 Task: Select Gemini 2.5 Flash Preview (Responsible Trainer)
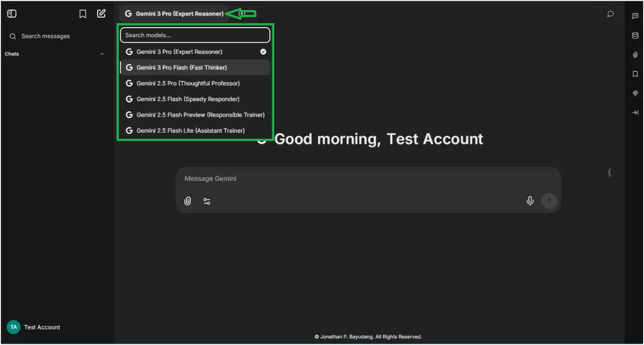point(195,115)
